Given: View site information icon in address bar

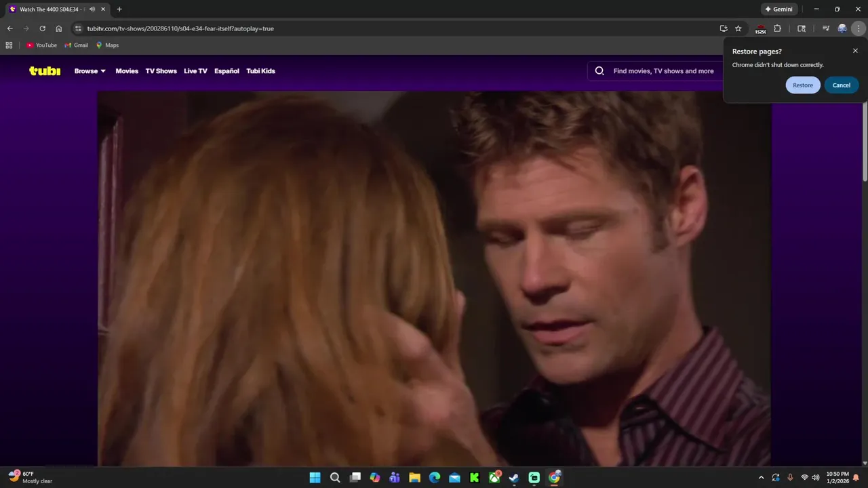Looking at the screenshot, I should click(78, 28).
